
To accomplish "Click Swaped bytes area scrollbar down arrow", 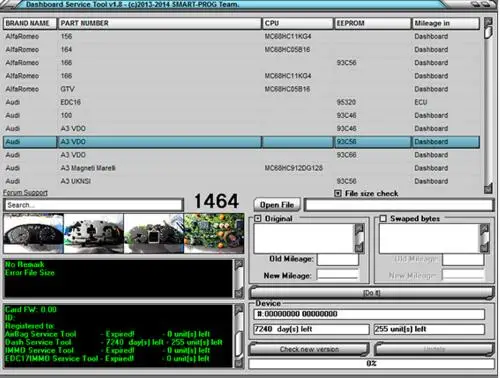I will (484, 248).
